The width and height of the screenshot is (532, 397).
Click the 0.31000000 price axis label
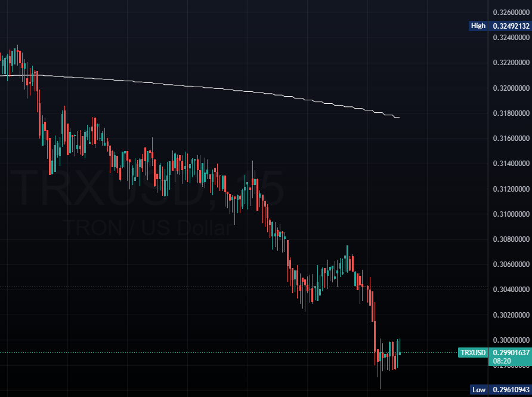tap(511, 214)
